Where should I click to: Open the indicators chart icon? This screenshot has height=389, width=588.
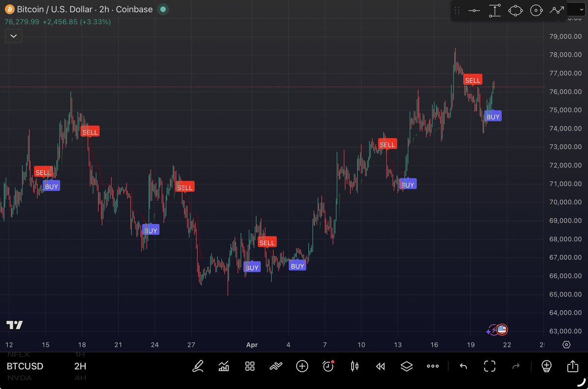[x=224, y=366]
